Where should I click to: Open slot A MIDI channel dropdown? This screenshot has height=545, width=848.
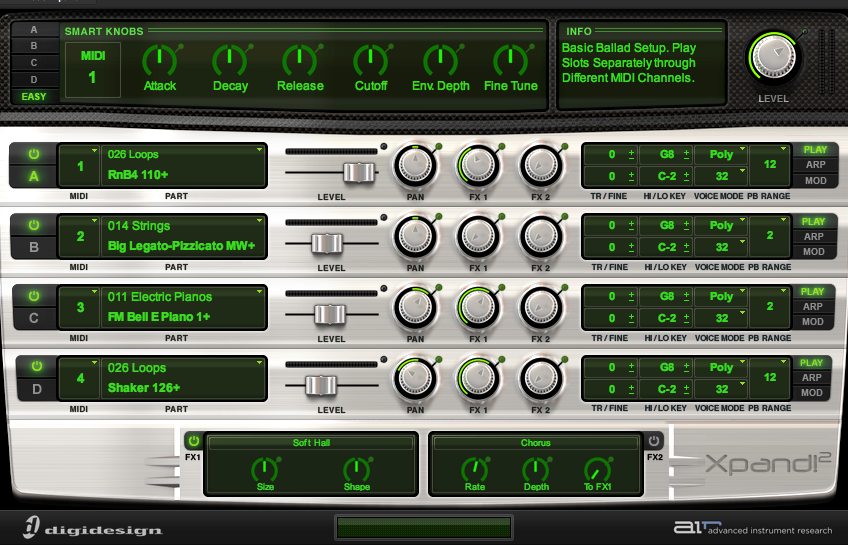click(x=80, y=165)
